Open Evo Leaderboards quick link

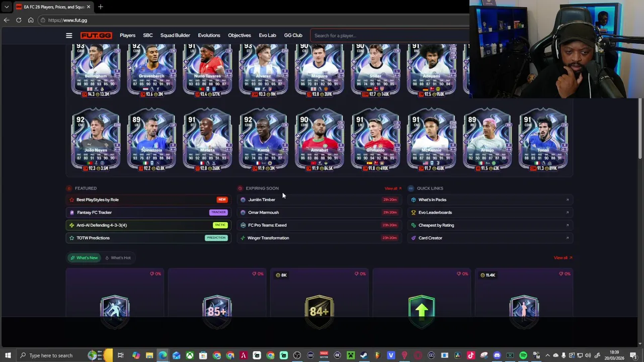pos(491,212)
